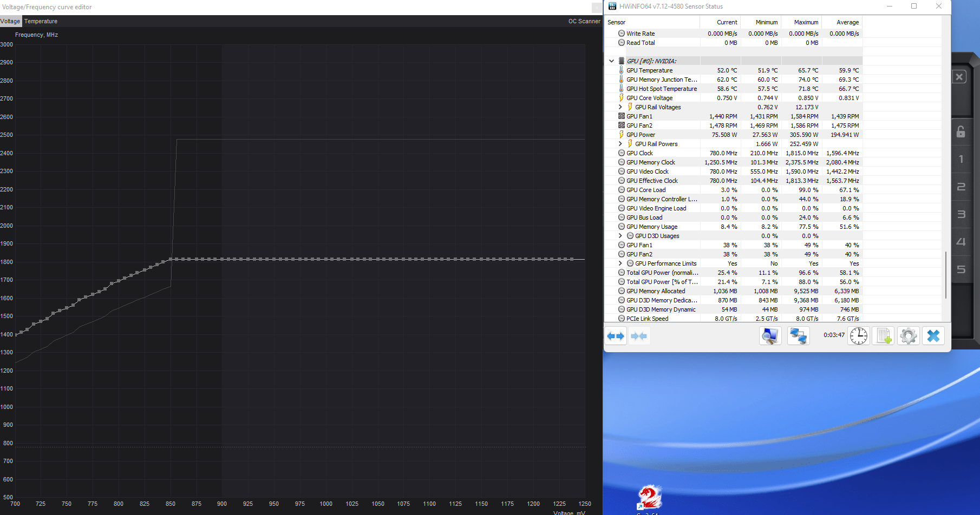Click the Minimum column header
This screenshot has width=980, height=515.
pyautogui.click(x=761, y=22)
